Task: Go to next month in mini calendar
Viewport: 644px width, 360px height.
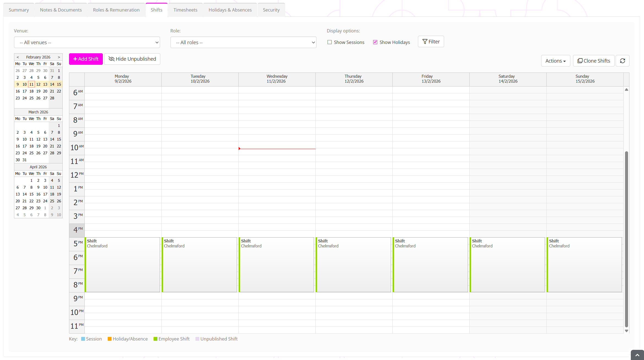Action: click(59, 57)
